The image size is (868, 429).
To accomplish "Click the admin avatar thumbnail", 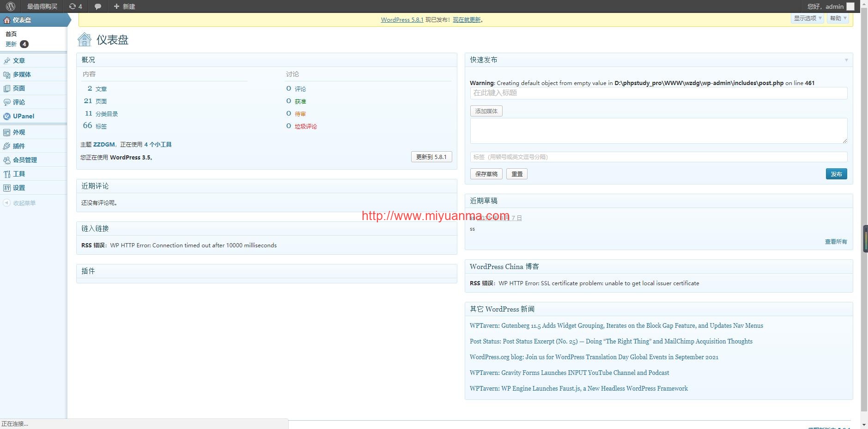I will pos(850,6).
